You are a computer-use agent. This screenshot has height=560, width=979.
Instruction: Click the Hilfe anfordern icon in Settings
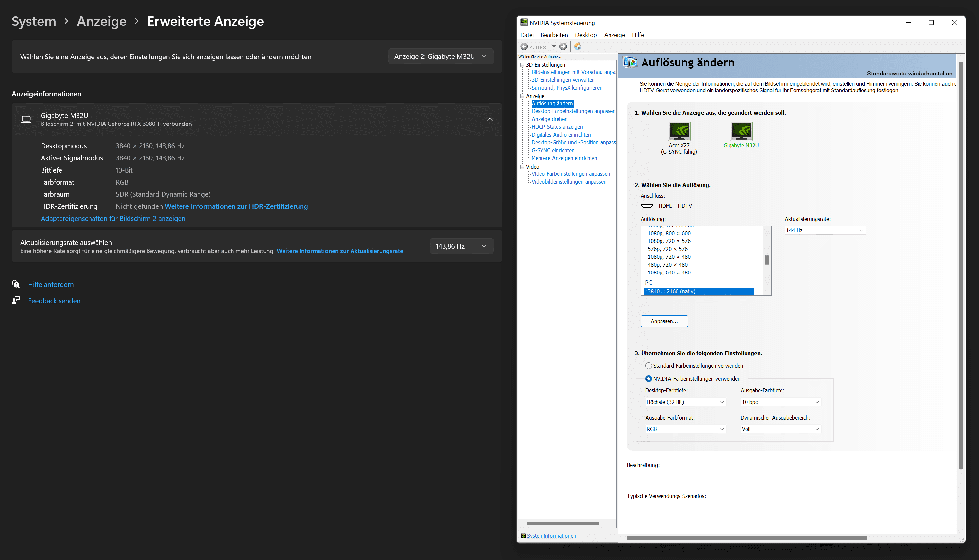click(16, 284)
